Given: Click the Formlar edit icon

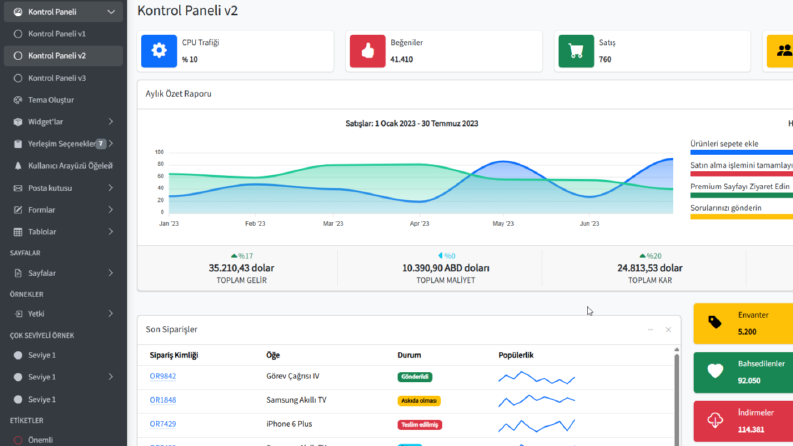Looking at the screenshot, I should pyautogui.click(x=18, y=210).
